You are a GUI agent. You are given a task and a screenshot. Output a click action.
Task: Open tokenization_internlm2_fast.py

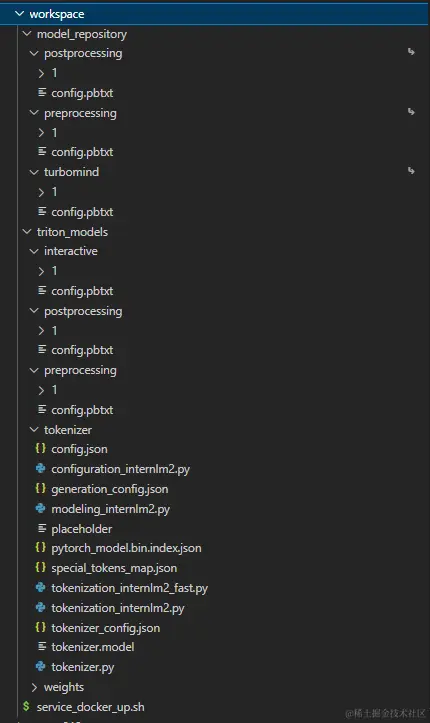pyautogui.click(x=130, y=588)
